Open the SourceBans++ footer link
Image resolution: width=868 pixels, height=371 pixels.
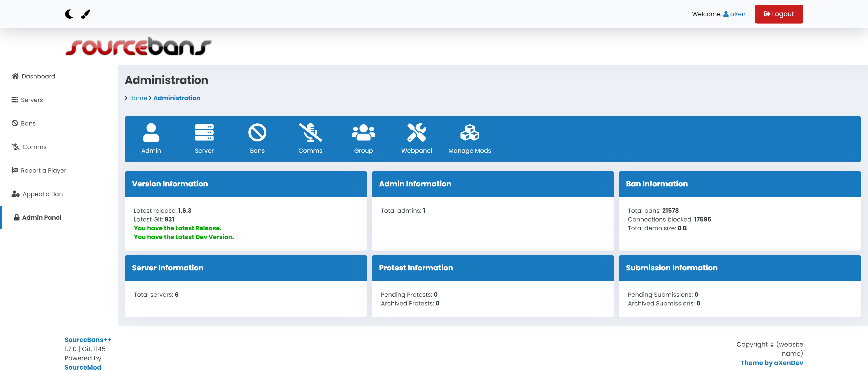88,340
